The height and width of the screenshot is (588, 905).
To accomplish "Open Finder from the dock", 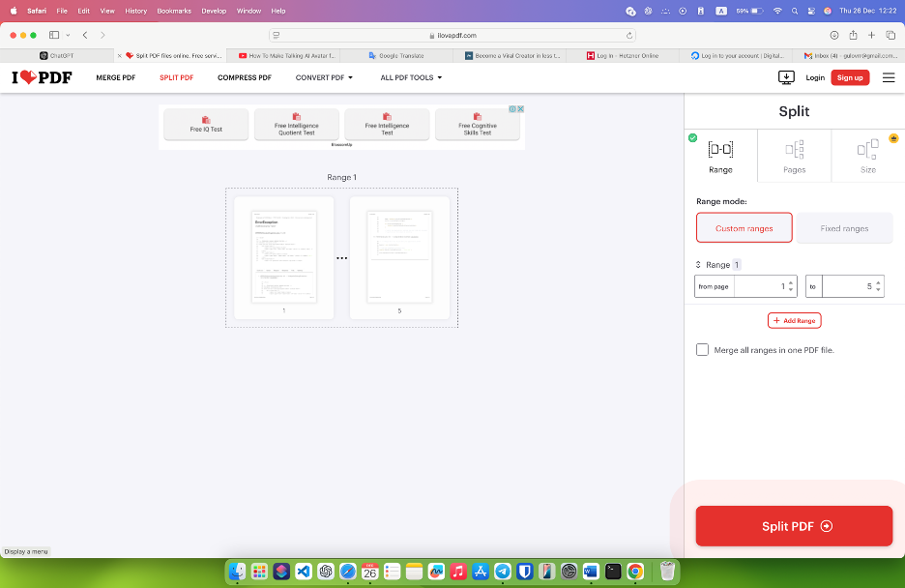I will 237,572.
